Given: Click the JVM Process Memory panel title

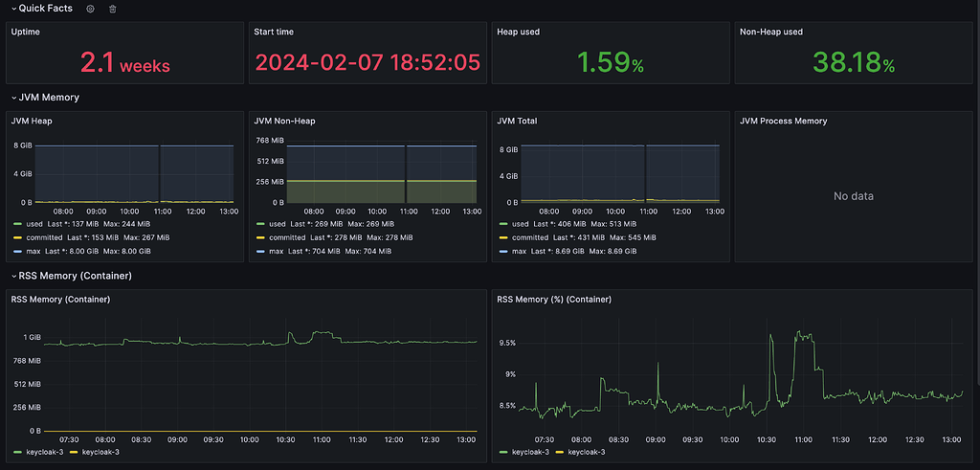Looking at the screenshot, I should tap(783, 121).
